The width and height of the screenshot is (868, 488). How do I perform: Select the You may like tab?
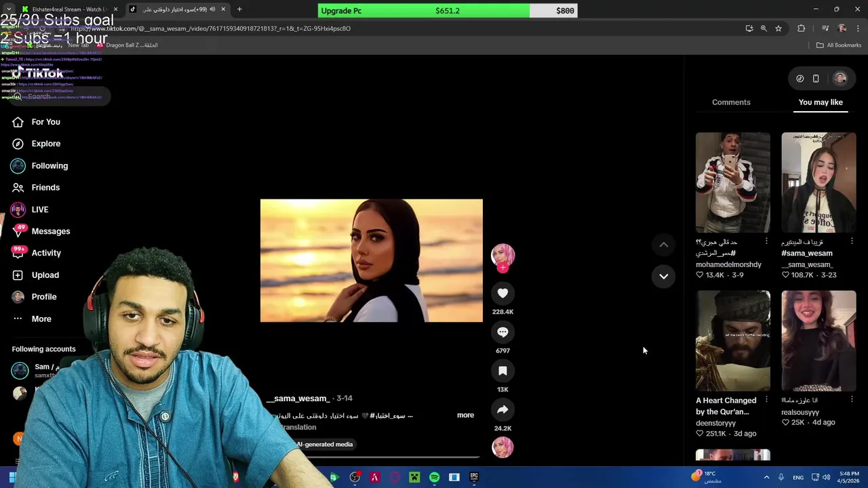pos(821,102)
